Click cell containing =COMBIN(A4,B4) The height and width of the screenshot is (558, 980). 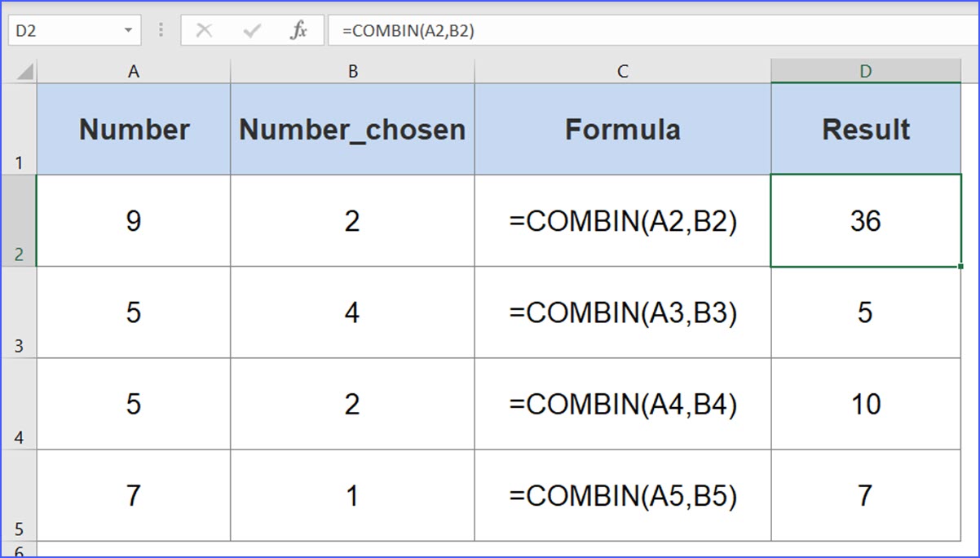point(622,404)
